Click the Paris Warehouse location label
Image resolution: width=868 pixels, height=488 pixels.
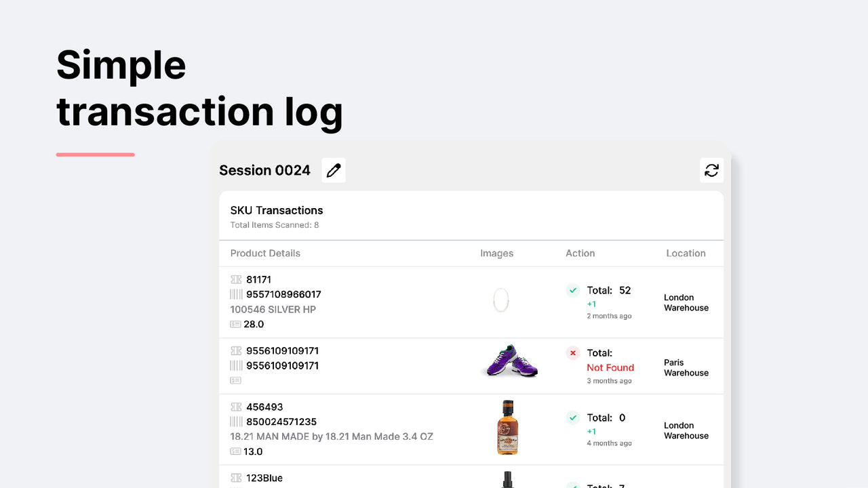coord(685,367)
